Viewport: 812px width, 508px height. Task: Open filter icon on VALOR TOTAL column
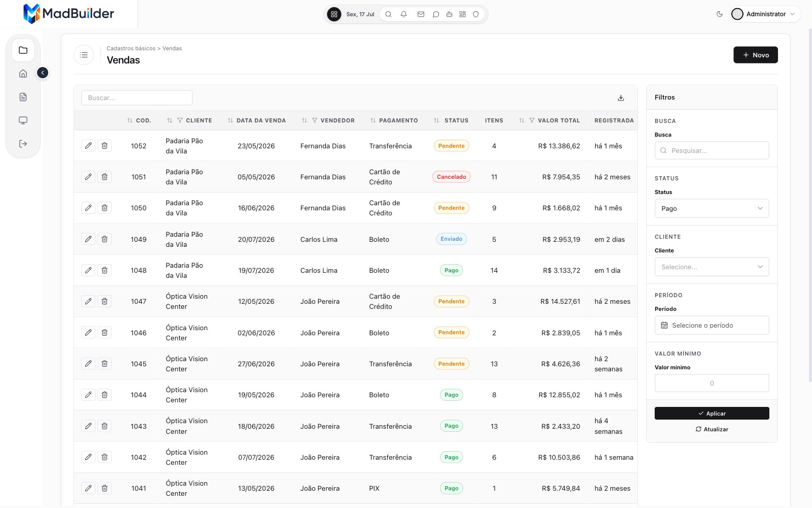pos(532,120)
